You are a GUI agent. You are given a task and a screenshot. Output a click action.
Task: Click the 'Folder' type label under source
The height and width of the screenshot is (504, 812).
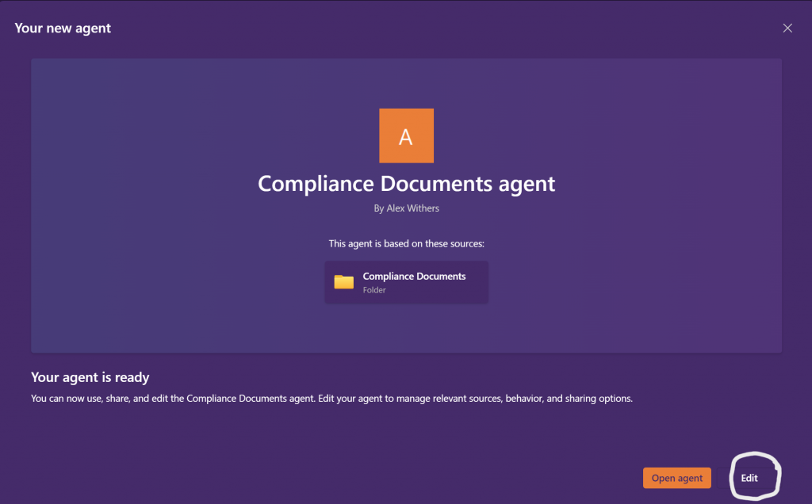tap(374, 290)
